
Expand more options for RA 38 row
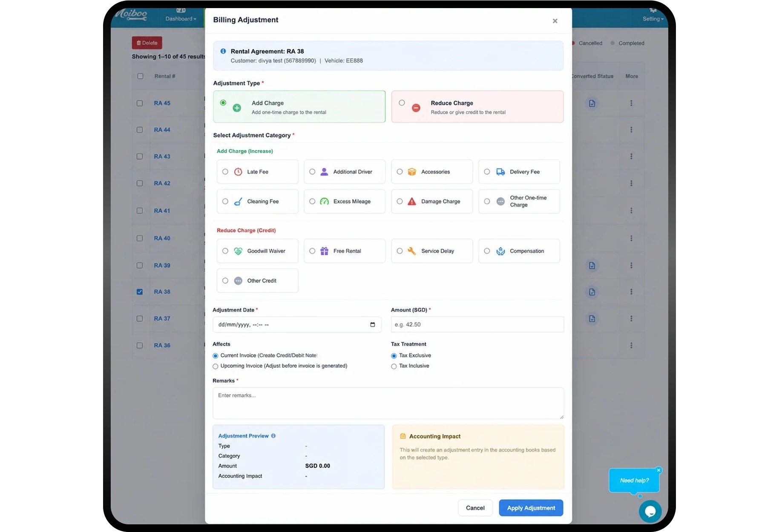(x=631, y=292)
